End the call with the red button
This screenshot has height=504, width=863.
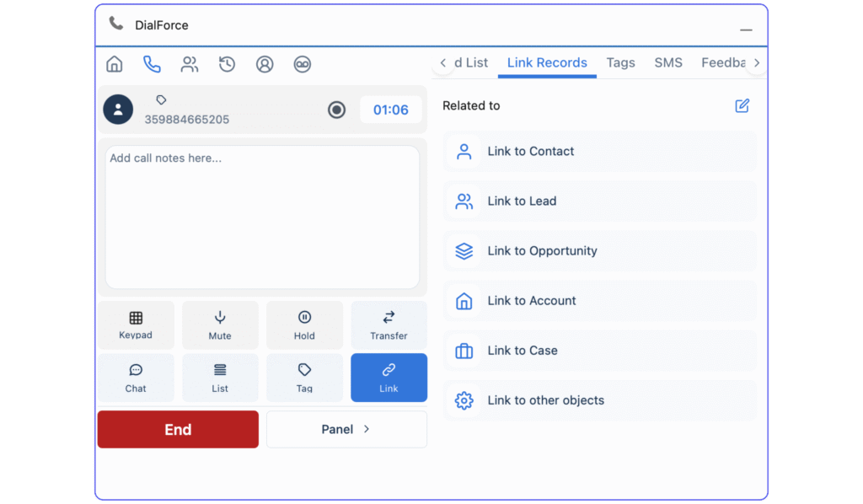pyautogui.click(x=178, y=429)
